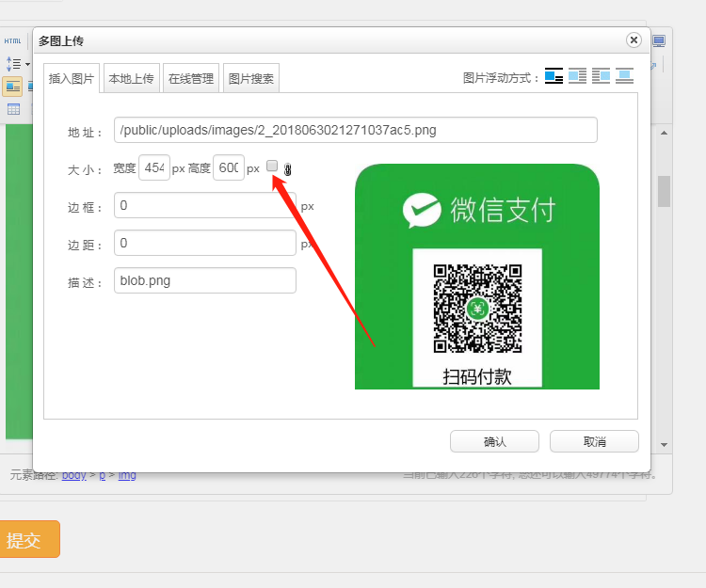Viewport: 706px width, 588px height.
Task: Click the img link in element path
Action: coord(127,476)
